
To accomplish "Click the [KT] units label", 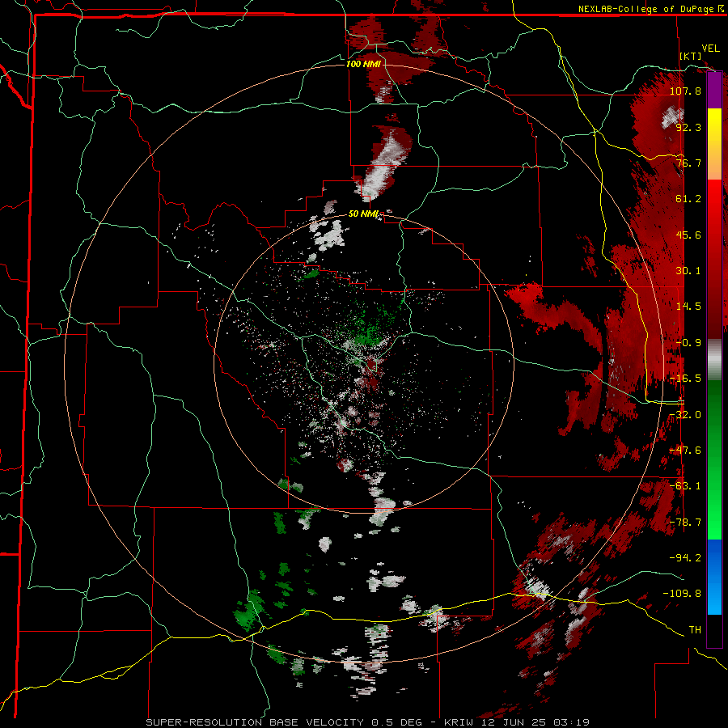I will click(x=691, y=56).
